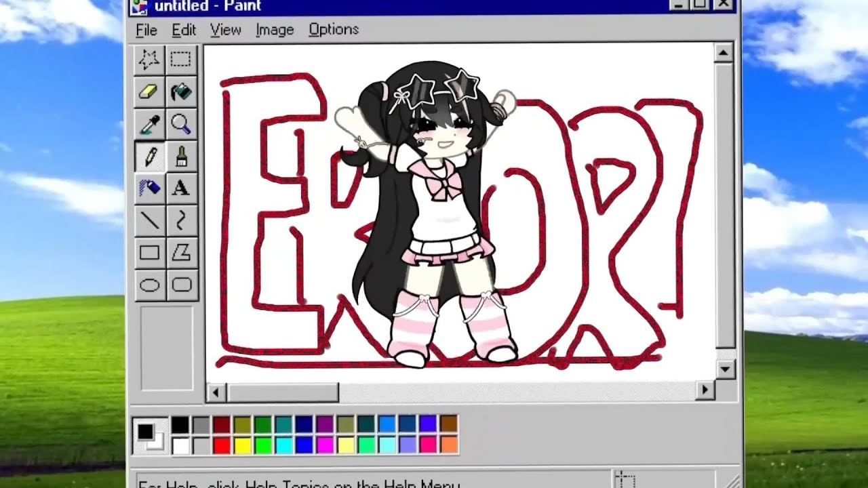
Task: Pick the Rounded Rectangle tool
Action: click(181, 285)
